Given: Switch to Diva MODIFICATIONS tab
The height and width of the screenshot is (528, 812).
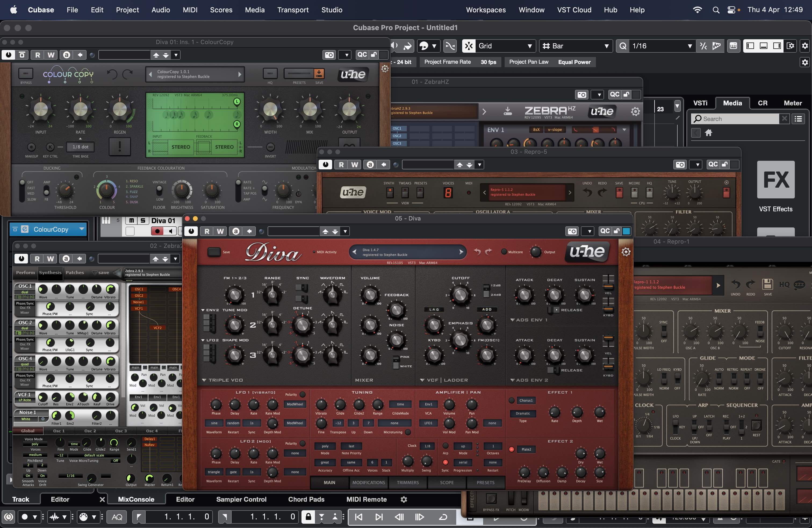Looking at the screenshot, I should click(x=368, y=482).
